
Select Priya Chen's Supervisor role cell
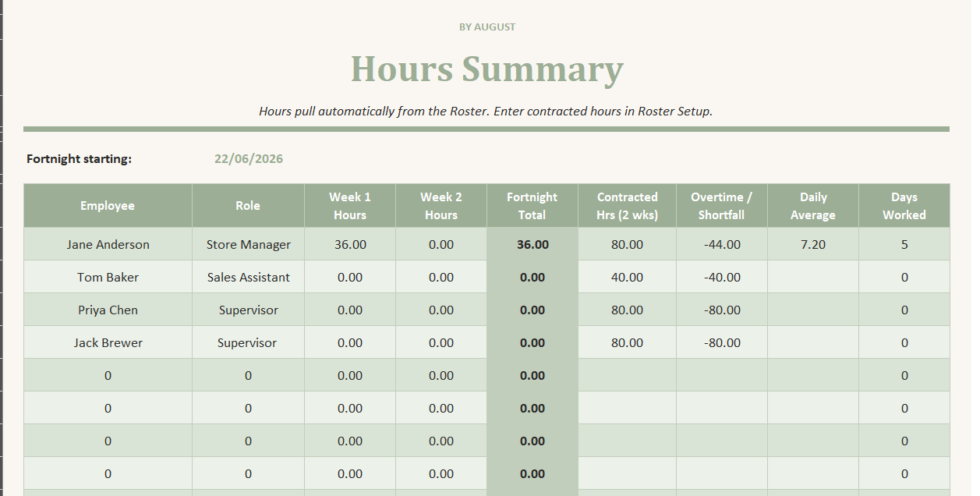tap(248, 310)
